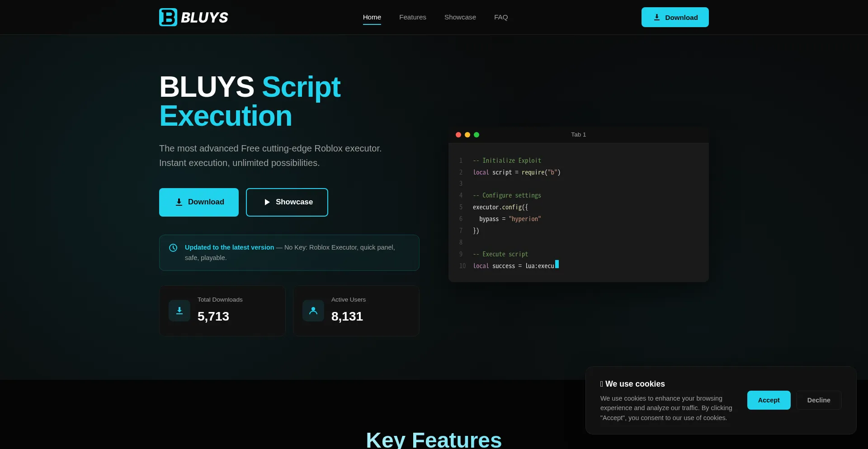Go to the Home nav item
The width and height of the screenshot is (868, 449).
click(x=372, y=17)
